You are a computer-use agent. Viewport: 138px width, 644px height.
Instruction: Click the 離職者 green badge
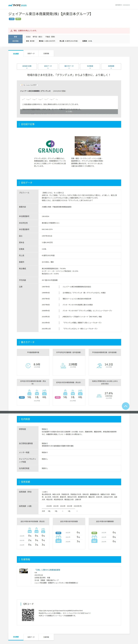(x=94, y=533)
